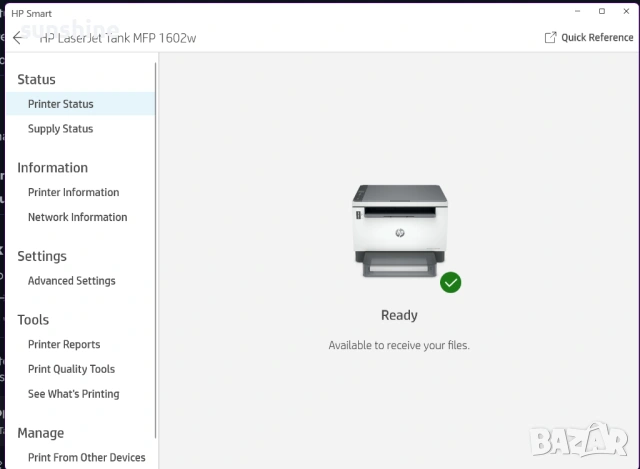Open Printer Reports
Screen dimensions: 640x469
(64, 345)
